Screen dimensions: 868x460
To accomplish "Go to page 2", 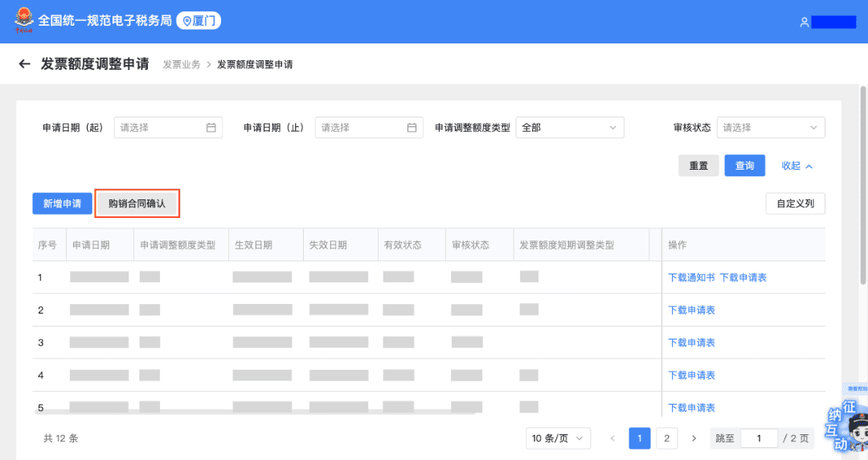I will 665,438.
